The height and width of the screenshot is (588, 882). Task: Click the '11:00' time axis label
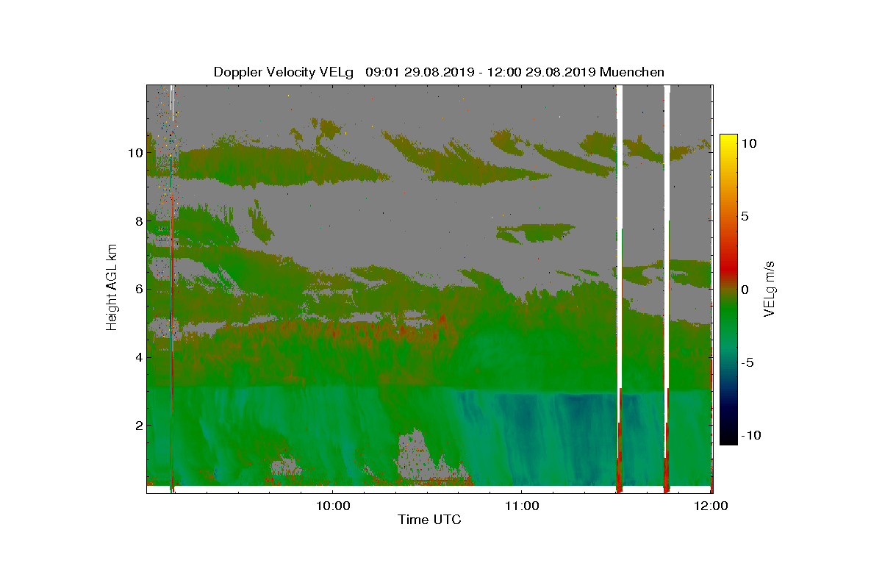(x=522, y=506)
